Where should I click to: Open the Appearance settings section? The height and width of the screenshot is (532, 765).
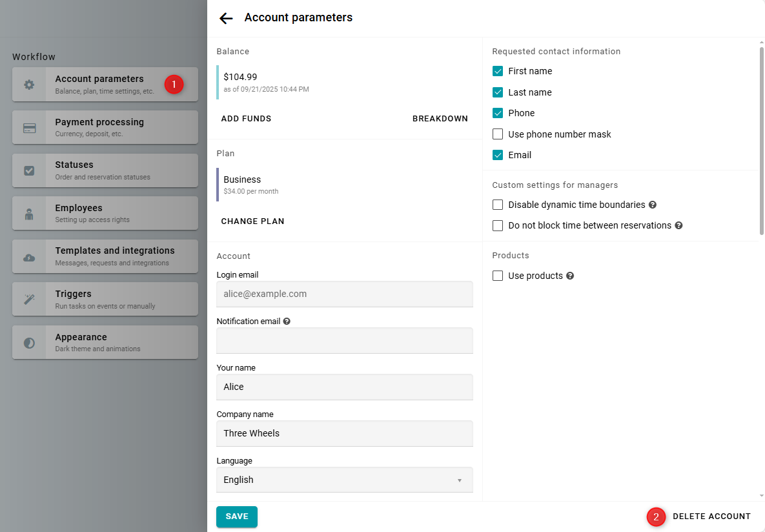point(105,342)
